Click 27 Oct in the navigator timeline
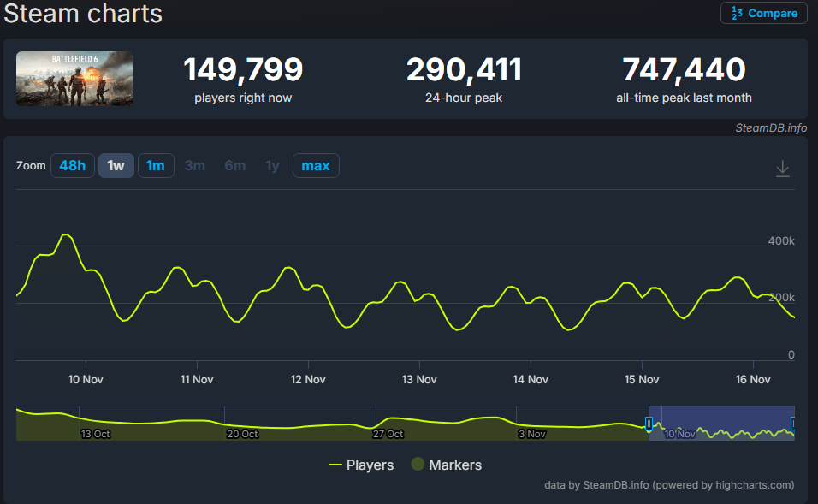Image resolution: width=818 pixels, height=504 pixels. [388, 434]
